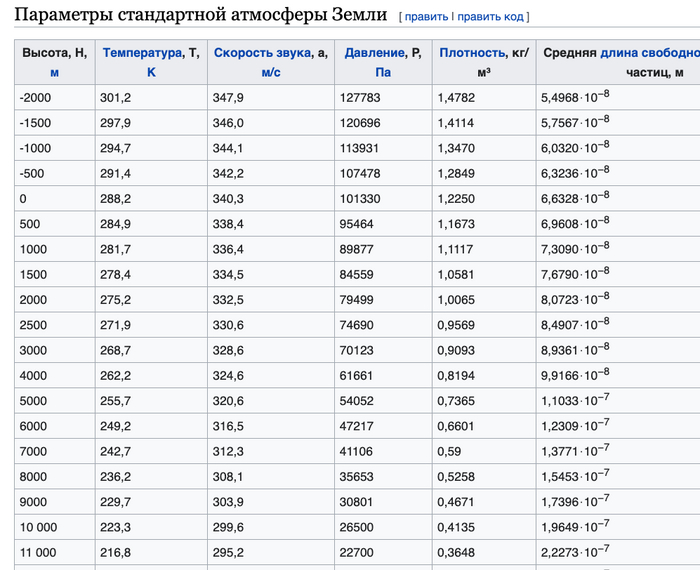Click the pressure cell 26500
Viewport: 700px width, 570px height.
point(357,527)
